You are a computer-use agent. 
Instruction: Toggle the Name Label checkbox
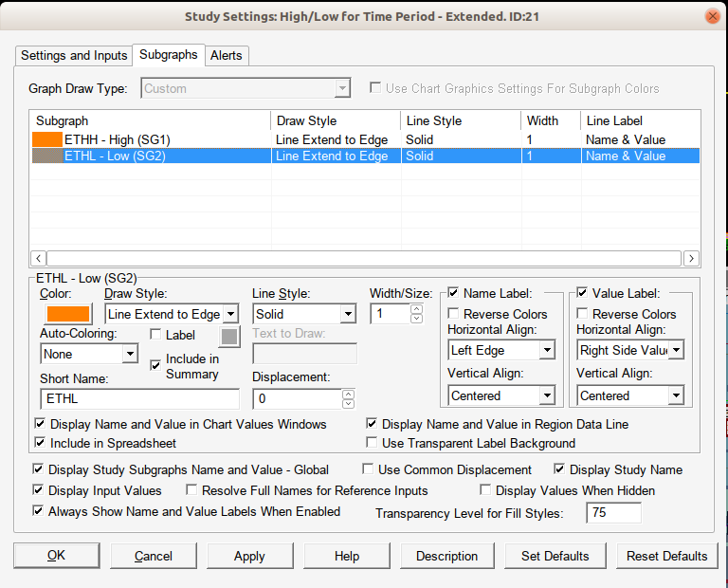[x=454, y=293]
